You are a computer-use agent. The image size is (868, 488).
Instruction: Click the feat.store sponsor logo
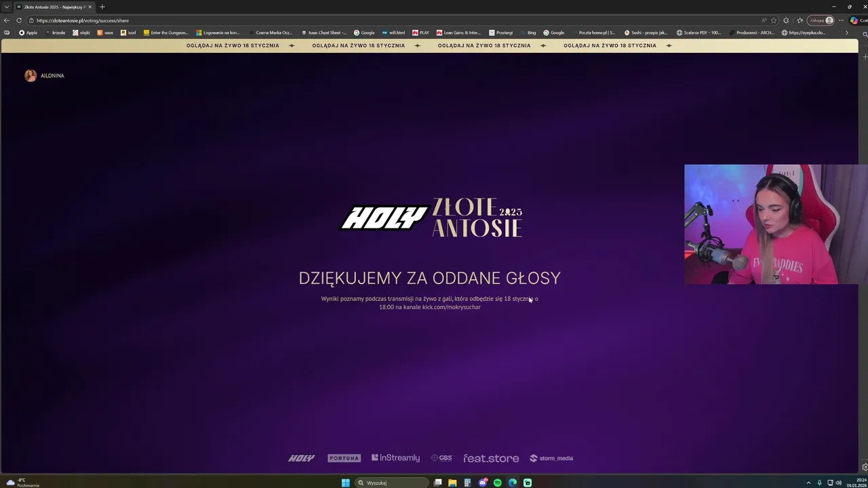tap(491, 458)
